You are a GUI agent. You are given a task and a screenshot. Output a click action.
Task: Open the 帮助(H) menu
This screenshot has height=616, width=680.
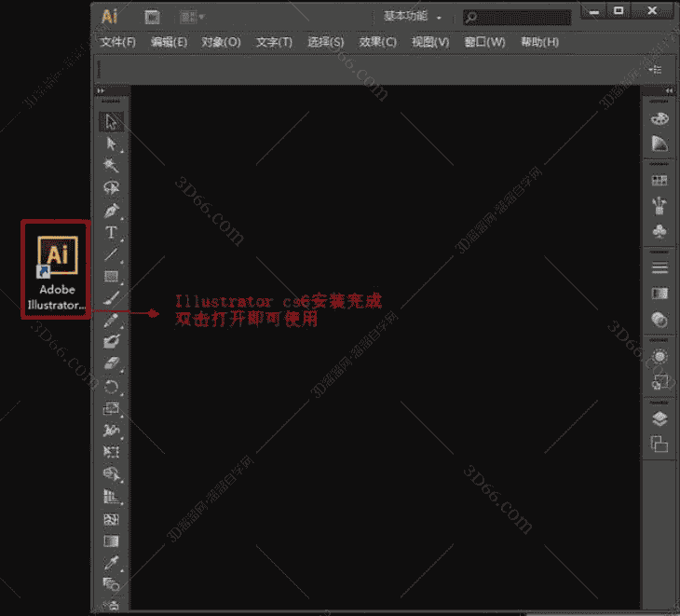[x=539, y=42]
